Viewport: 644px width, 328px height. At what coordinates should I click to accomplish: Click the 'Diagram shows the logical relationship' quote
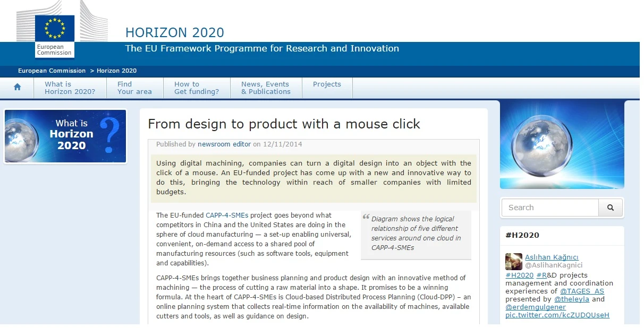point(416,233)
